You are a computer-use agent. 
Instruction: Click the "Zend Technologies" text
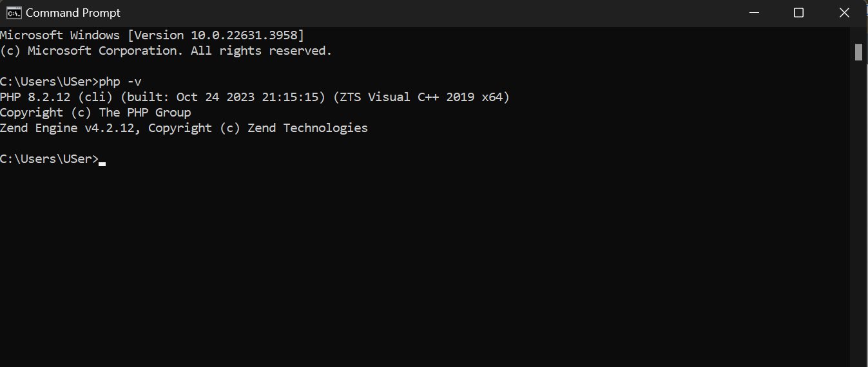325,128
